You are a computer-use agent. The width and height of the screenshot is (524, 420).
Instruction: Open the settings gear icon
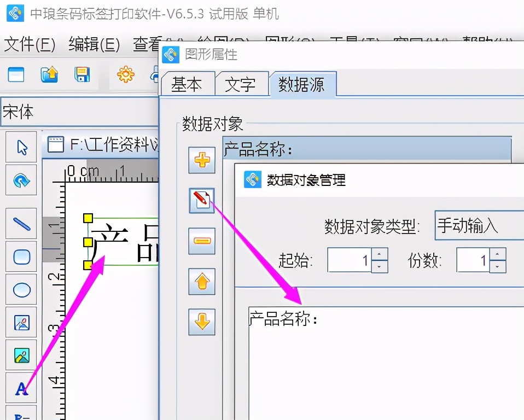click(125, 75)
